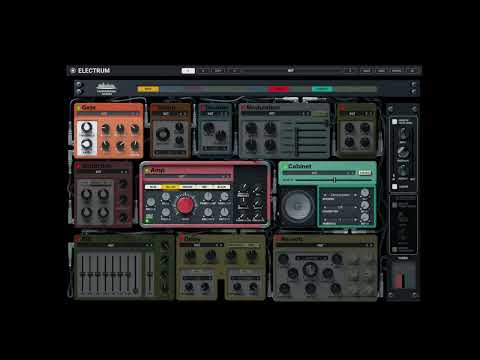Screen dimensions: 480x360
Task: Click the Cabinet speaker cone image
Action: (x=298, y=206)
